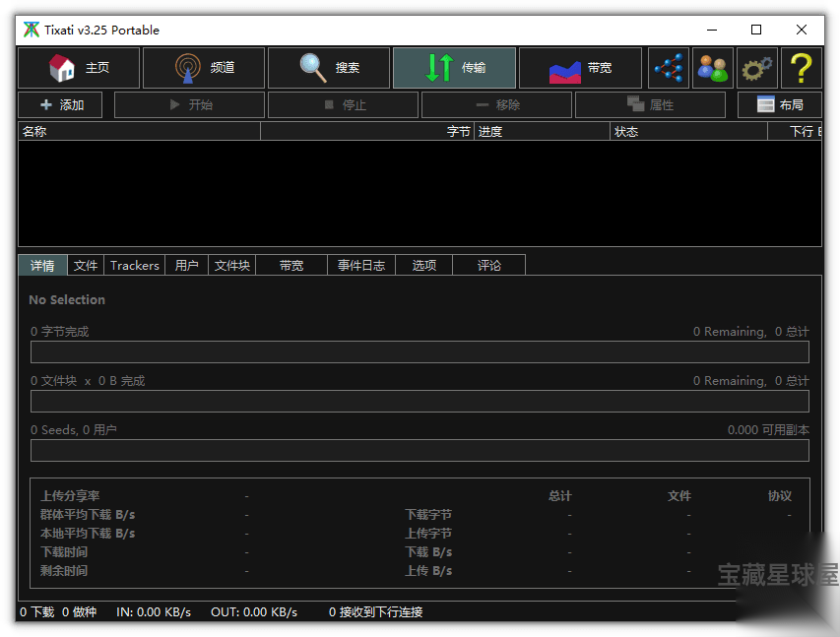Open the 带宽 bandwidth graph section
This screenshot has width=840, height=637.
[x=580, y=68]
